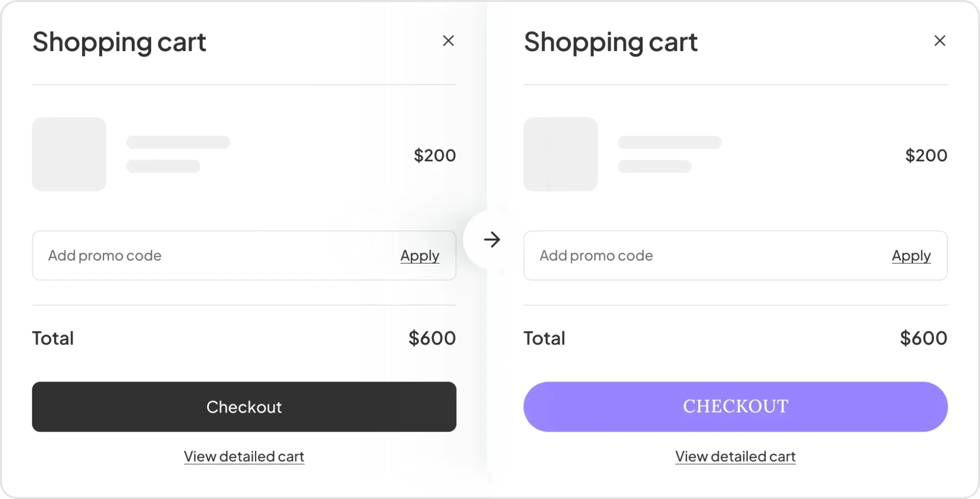Viewport: 980px width, 499px height.
Task: Click the dark Checkout button
Action: [x=244, y=407]
